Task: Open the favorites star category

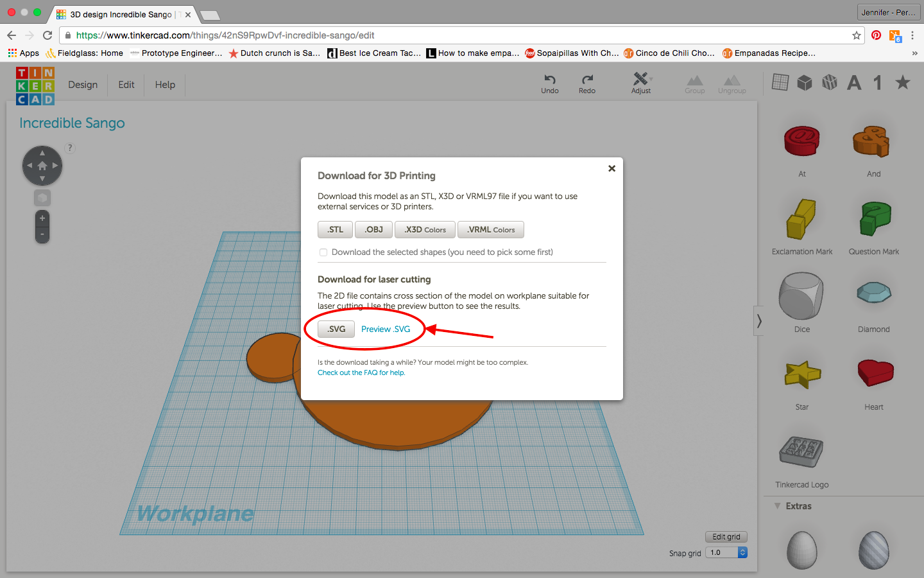Action: pos(903,82)
